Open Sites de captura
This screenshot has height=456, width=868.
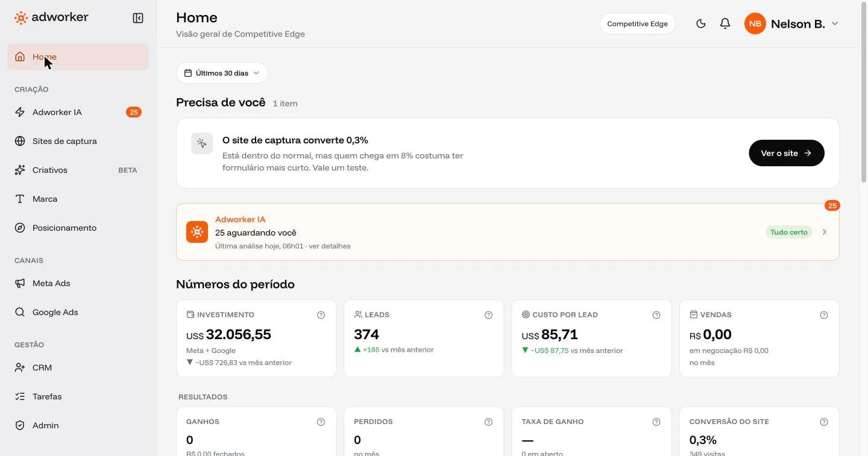[x=78, y=141]
